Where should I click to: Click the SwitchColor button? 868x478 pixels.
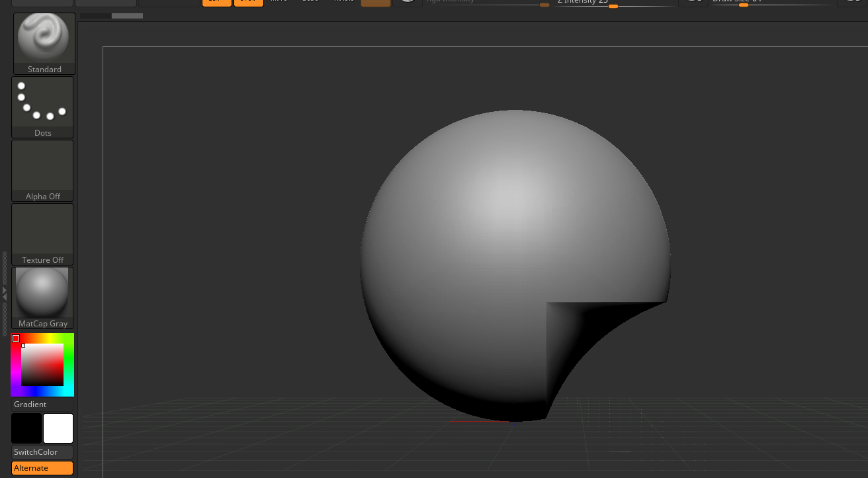click(42, 452)
